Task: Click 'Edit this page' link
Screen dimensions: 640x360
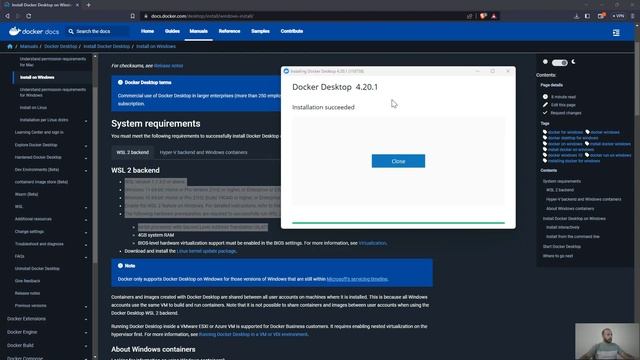Action: (563, 105)
